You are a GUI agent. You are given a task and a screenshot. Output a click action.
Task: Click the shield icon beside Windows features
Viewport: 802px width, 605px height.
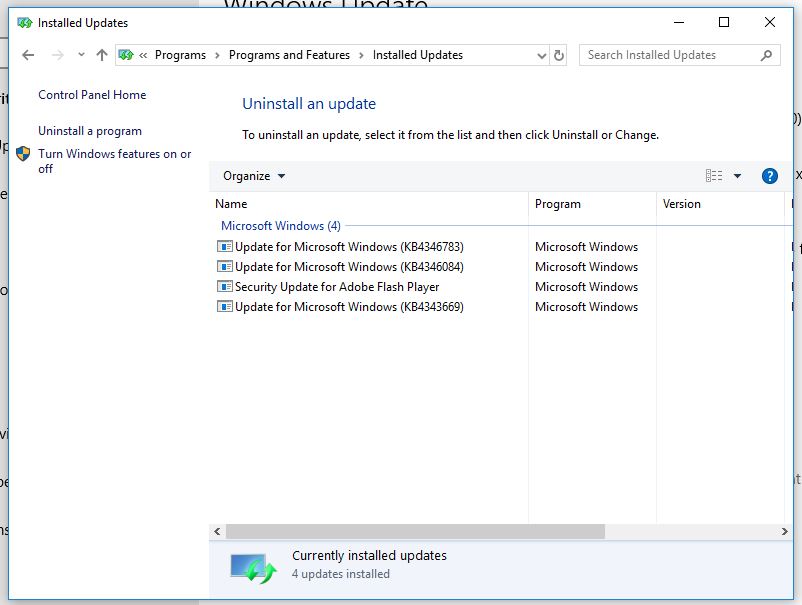coord(23,153)
